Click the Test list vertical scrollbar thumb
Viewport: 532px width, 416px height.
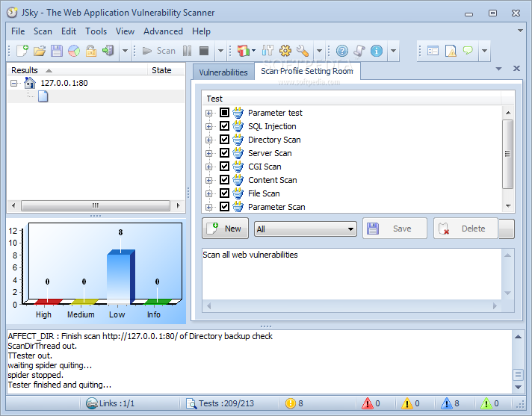point(507,154)
